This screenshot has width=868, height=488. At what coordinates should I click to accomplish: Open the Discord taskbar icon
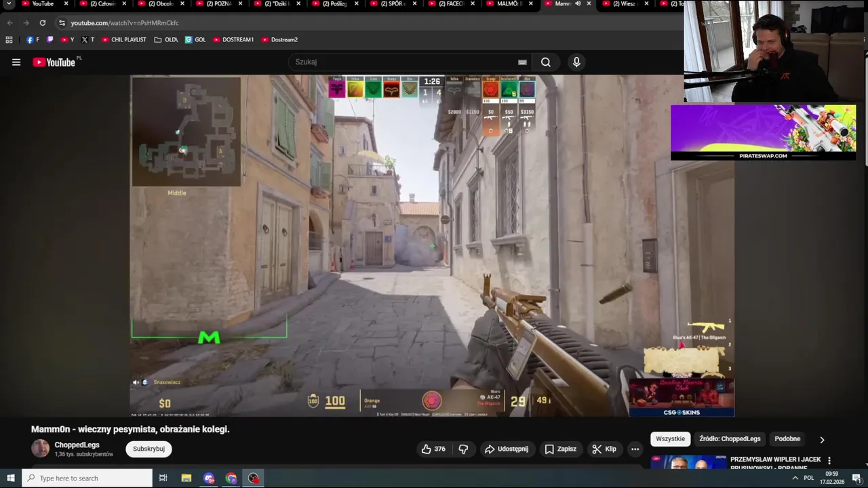(209, 478)
